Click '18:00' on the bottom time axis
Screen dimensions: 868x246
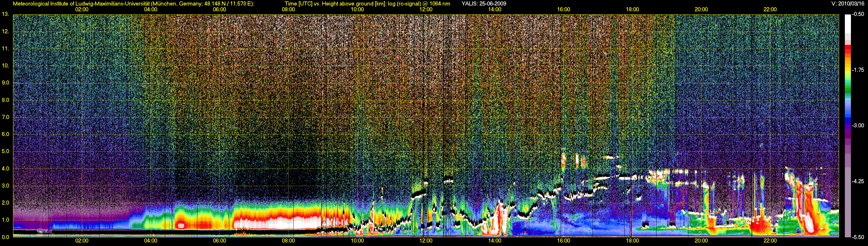(x=632, y=241)
